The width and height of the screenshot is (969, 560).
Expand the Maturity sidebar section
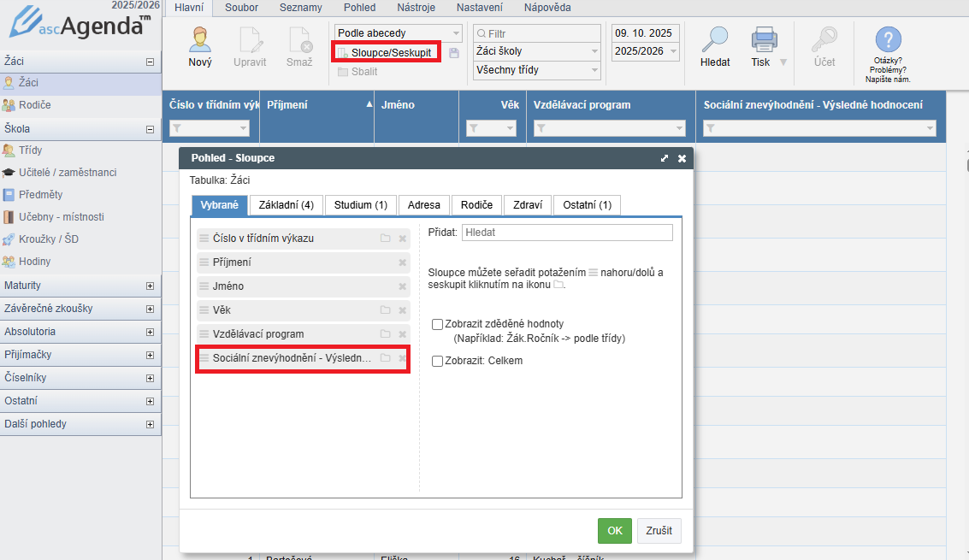(150, 286)
